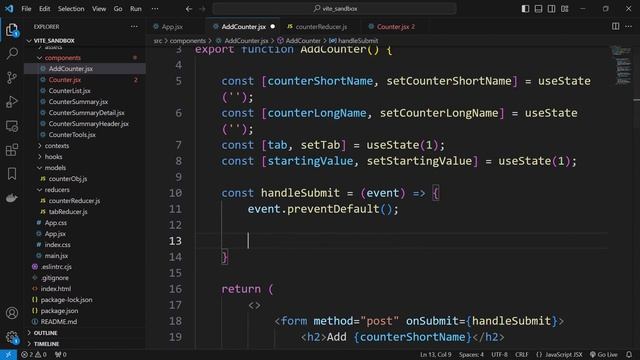Open the Accounts icon
The width and height of the screenshot is (640, 360).
coord(12,313)
